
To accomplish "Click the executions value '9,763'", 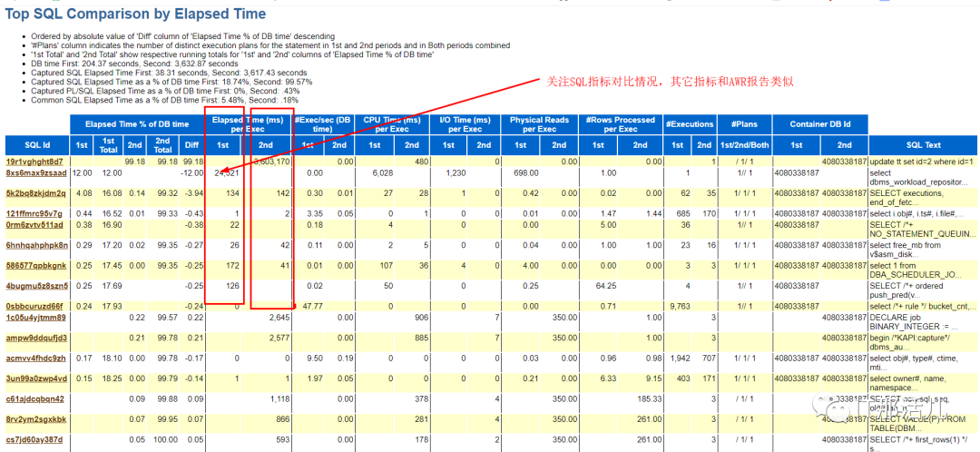I will click(x=678, y=307).
